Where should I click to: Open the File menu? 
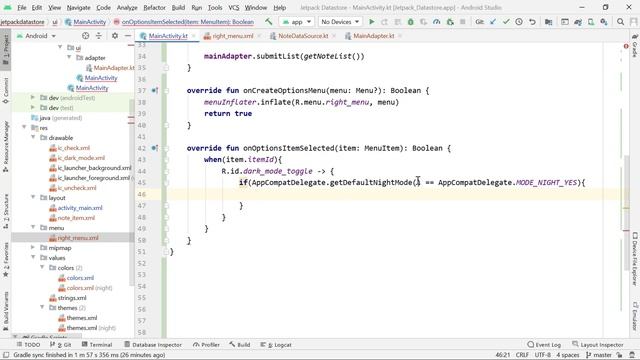click(22, 7)
